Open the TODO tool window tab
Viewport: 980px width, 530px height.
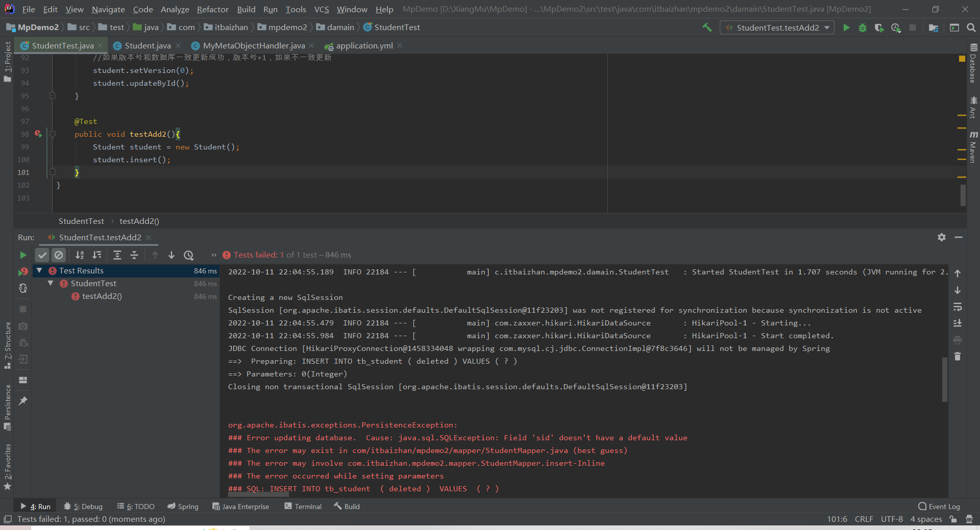[x=136, y=507]
